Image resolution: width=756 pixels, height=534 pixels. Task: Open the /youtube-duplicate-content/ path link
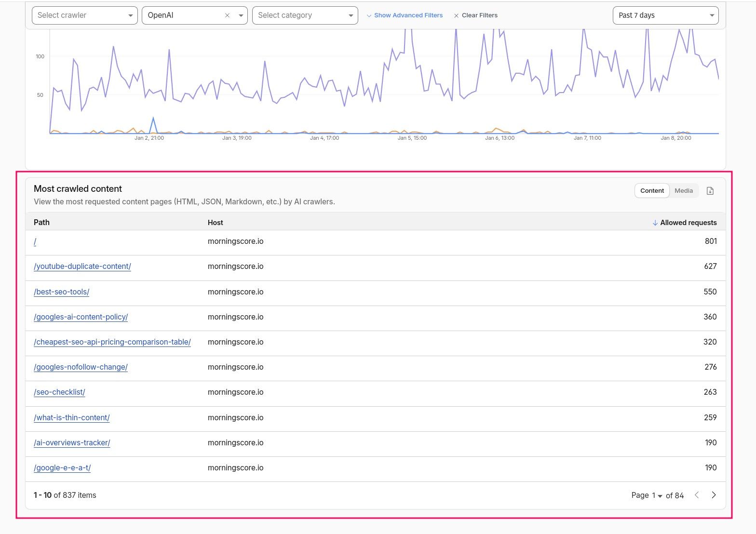(82, 267)
